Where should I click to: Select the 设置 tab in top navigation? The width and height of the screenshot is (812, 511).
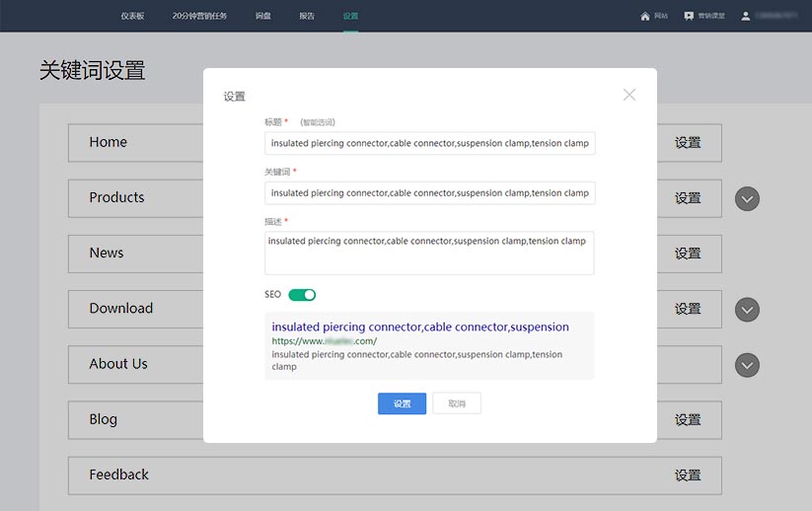351,16
